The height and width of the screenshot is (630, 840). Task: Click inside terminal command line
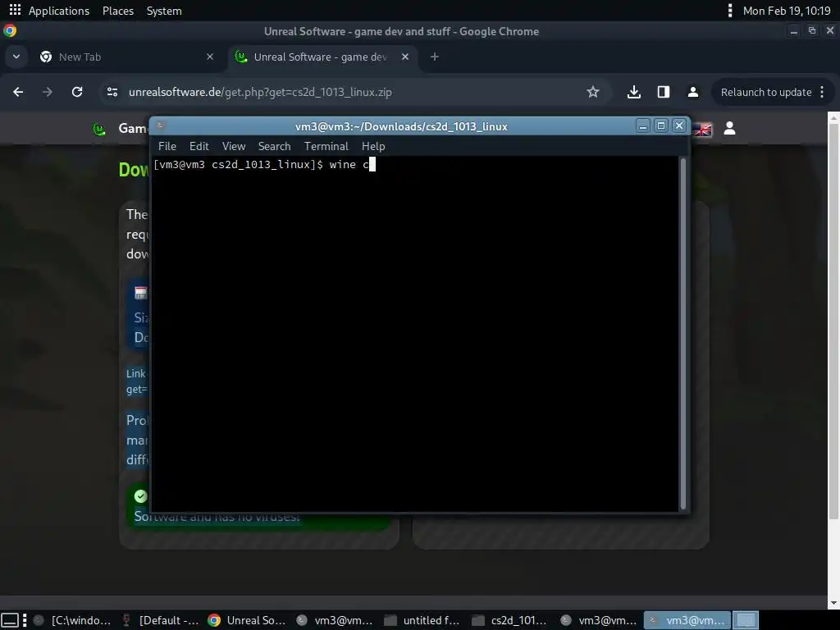coord(415,164)
